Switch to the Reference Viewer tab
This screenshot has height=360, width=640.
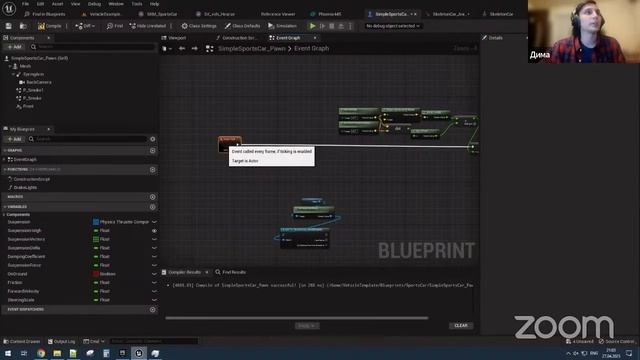(278, 14)
